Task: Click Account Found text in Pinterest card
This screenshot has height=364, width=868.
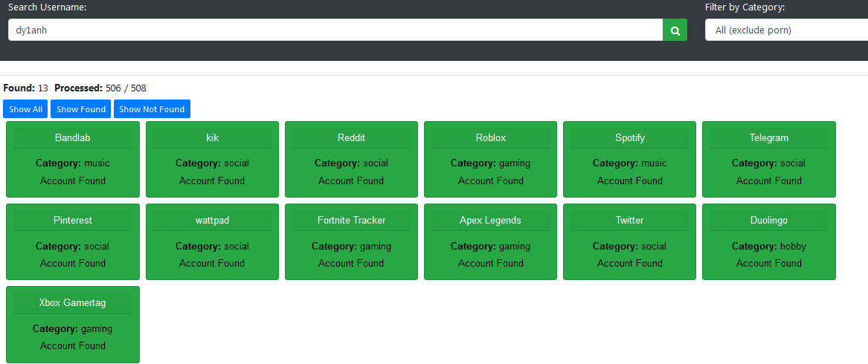Action: [x=72, y=263]
